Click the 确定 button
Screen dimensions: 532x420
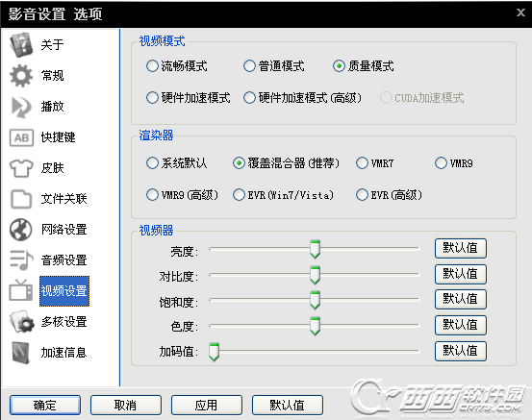point(45,405)
